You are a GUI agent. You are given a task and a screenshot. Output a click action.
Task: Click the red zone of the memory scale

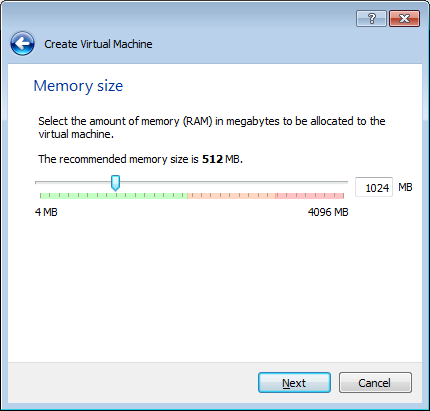[310, 196]
